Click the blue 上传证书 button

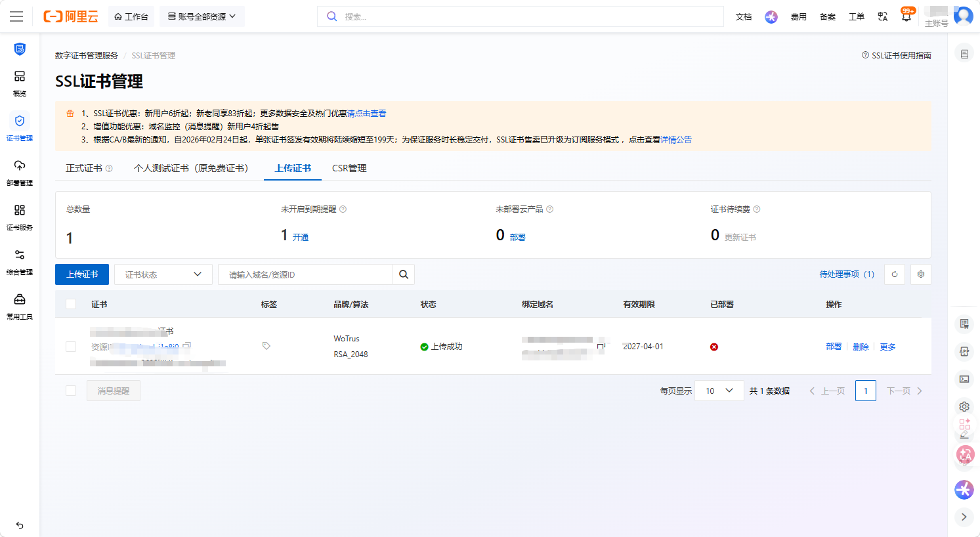coord(82,274)
